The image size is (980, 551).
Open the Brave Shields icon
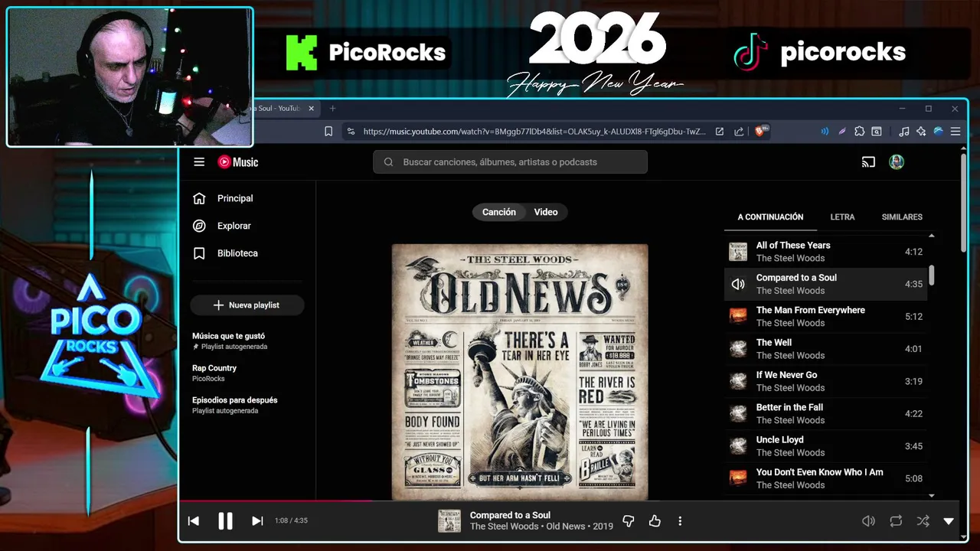[x=762, y=131]
